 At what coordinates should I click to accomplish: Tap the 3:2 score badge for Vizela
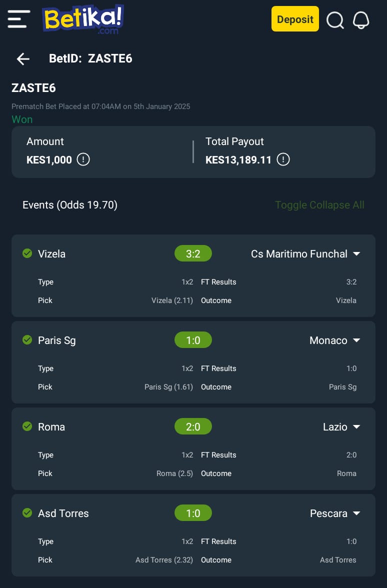pyautogui.click(x=193, y=254)
